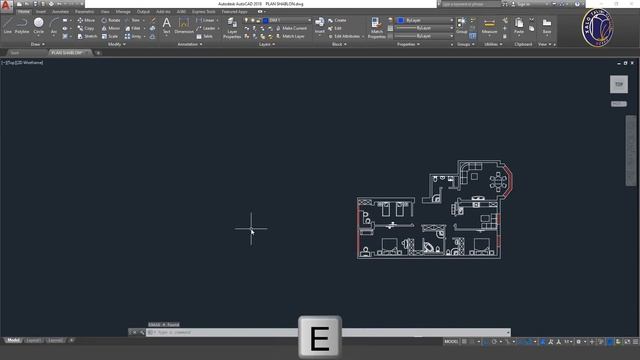Expand the Annotation panel
The width and height of the screenshot is (640, 360).
[190, 44]
